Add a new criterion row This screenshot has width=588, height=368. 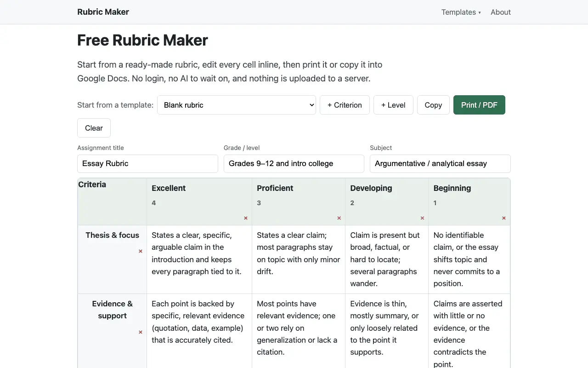pos(345,105)
